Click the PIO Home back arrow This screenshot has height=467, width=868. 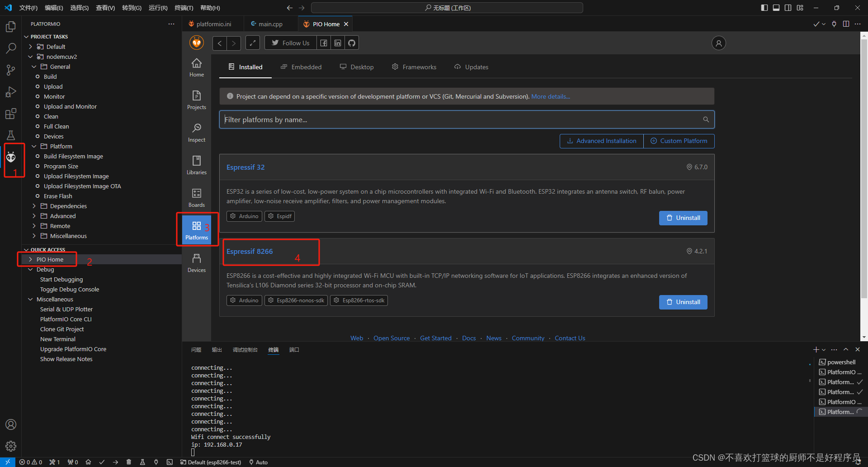click(x=220, y=43)
